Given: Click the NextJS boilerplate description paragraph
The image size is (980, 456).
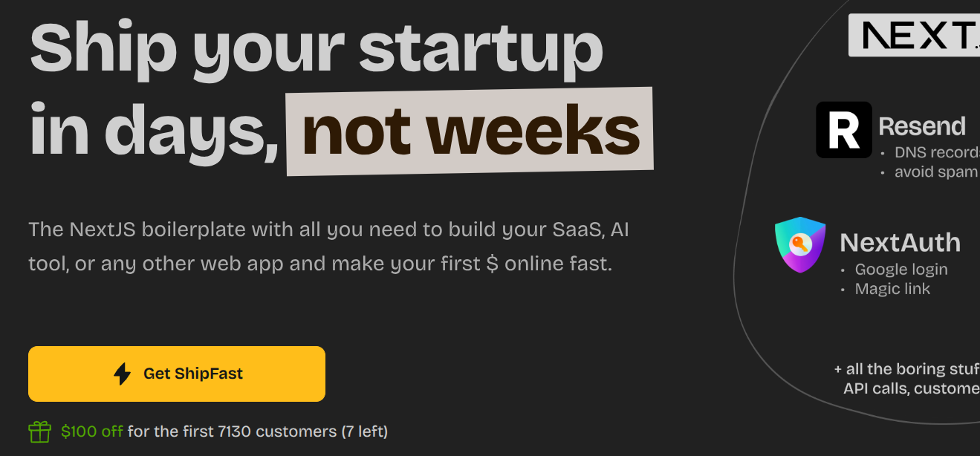Looking at the screenshot, I should click(328, 246).
